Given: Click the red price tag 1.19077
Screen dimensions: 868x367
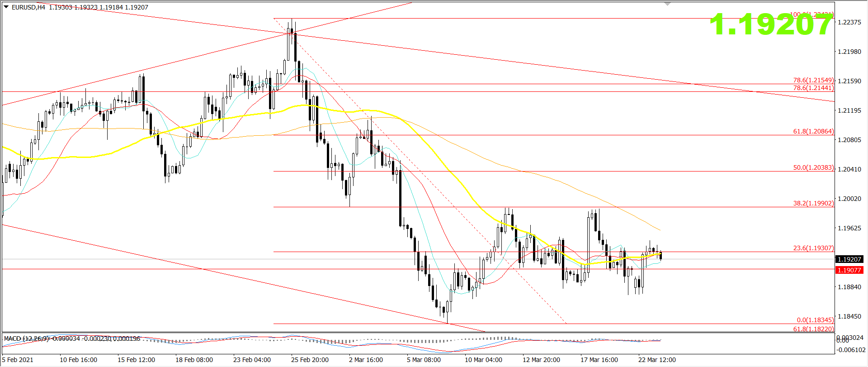Looking at the screenshot, I should pyautogui.click(x=849, y=270).
